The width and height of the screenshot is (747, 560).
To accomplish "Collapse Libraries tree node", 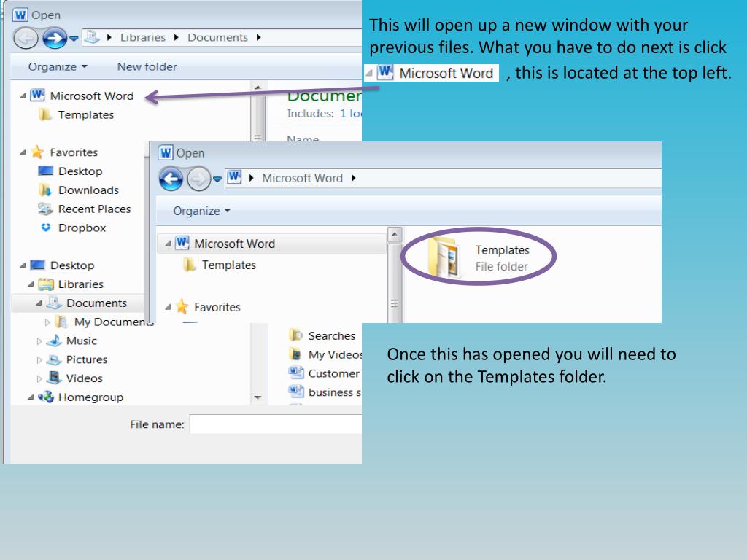I will (x=31, y=284).
